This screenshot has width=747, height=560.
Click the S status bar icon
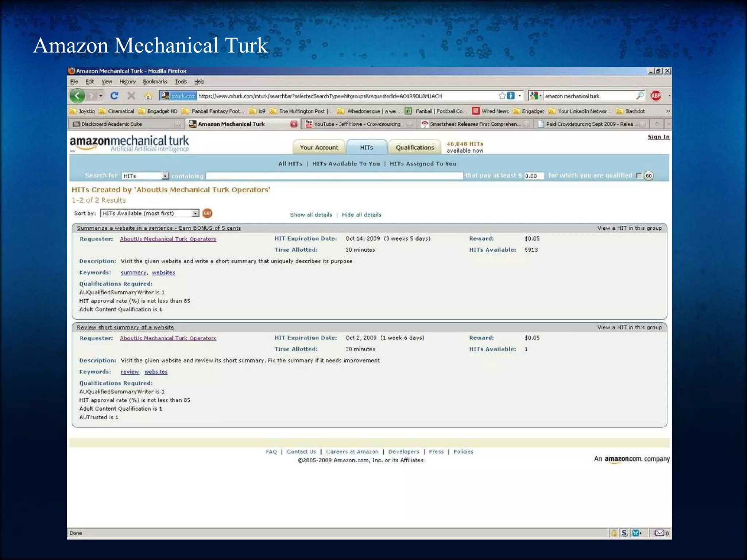pos(624,533)
